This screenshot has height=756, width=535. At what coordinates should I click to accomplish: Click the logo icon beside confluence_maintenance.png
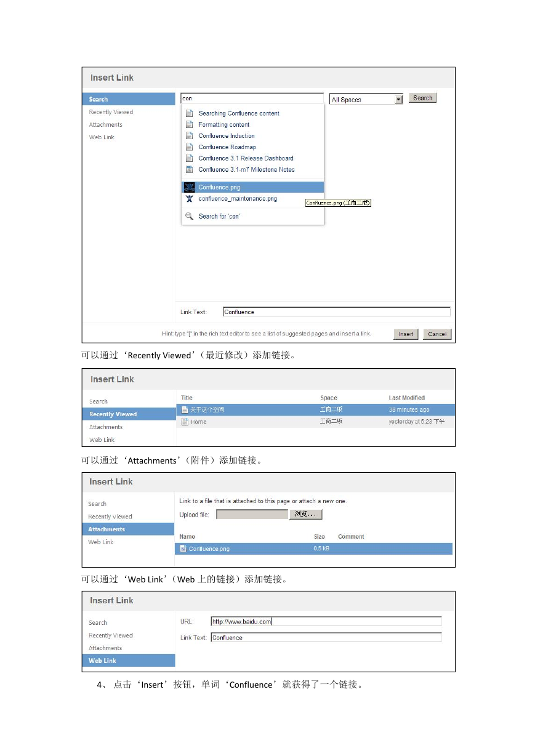click(190, 199)
